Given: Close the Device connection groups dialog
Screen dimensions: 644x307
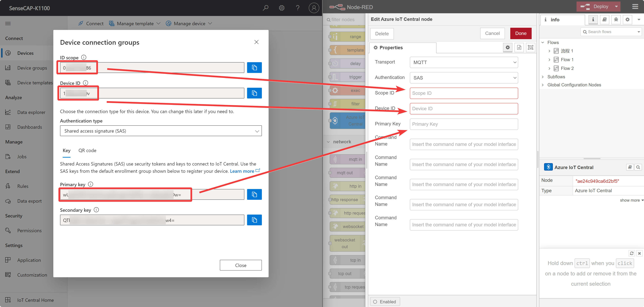Looking at the screenshot, I should (x=256, y=42).
